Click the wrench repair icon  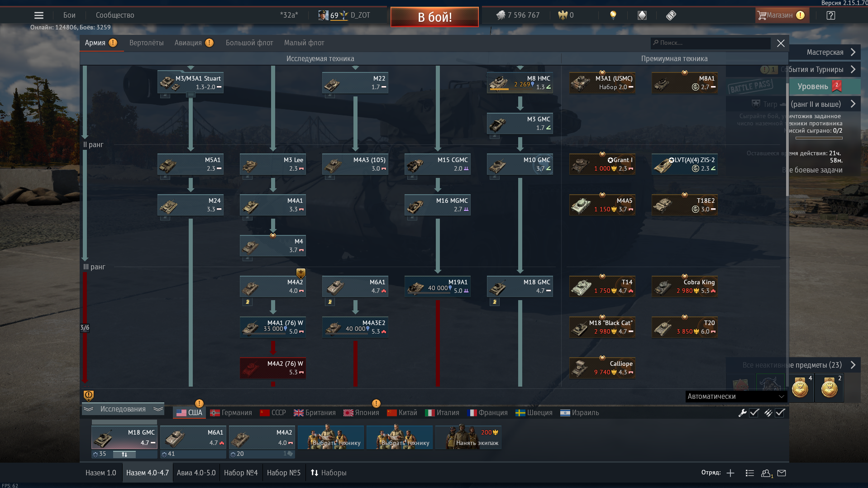(742, 412)
